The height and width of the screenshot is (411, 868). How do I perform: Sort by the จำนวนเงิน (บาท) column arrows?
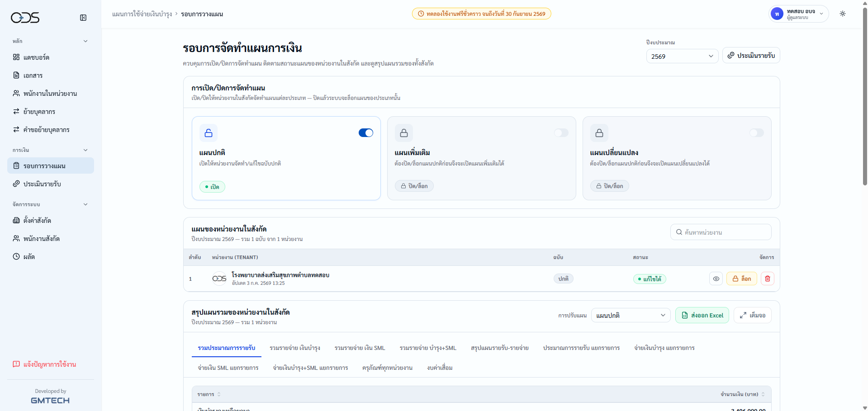pyautogui.click(x=763, y=394)
